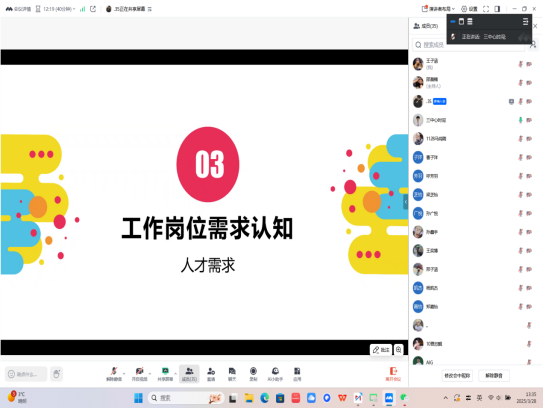
Task: Click the red leave meeting button
Action: click(x=393, y=374)
